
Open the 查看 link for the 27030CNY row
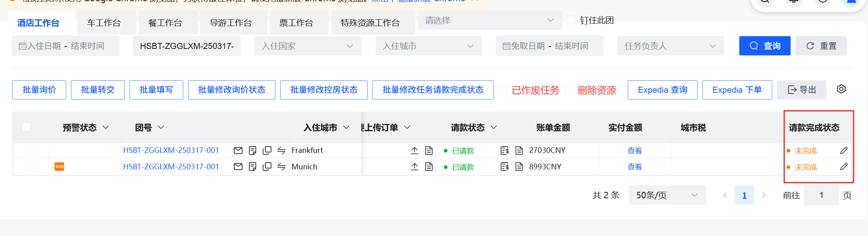point(634,151)
